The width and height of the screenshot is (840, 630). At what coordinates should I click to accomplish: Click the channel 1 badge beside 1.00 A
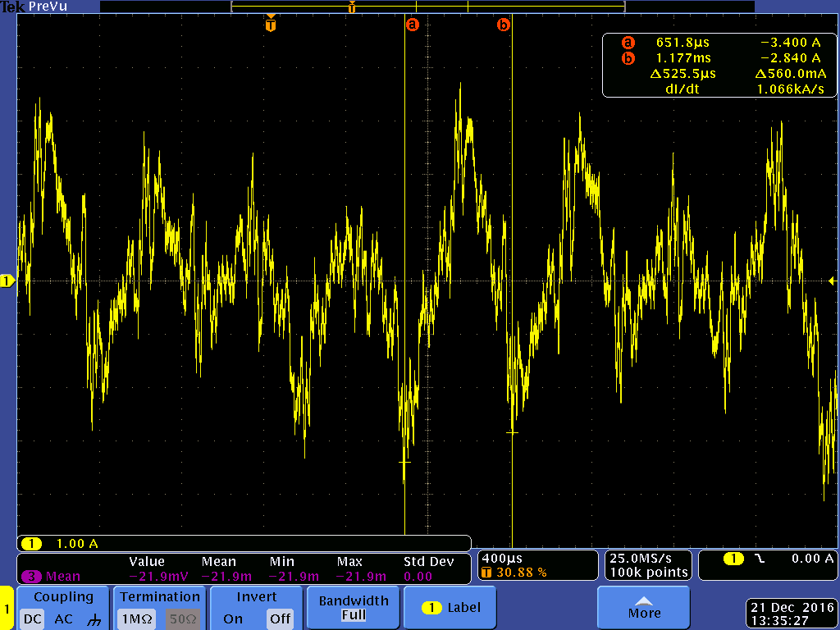coord(32,544)
